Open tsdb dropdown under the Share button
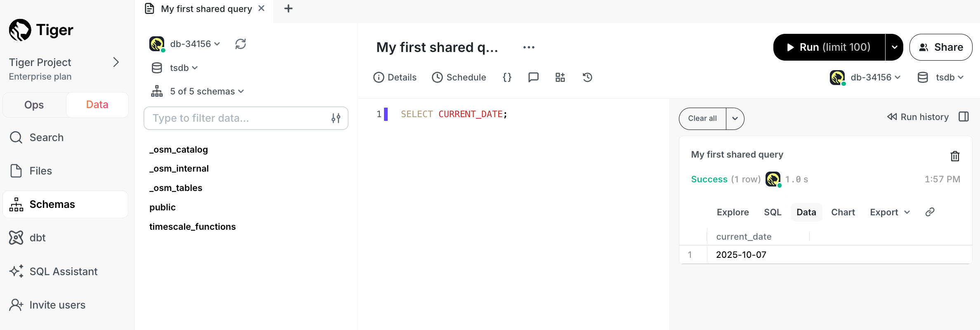 [949, 77]
